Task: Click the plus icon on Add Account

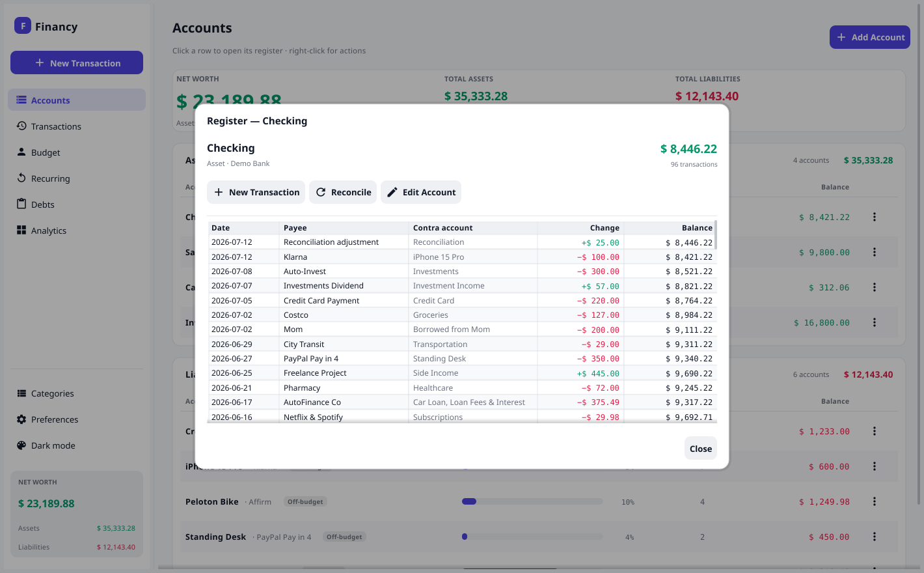Action: click(841, 37)
